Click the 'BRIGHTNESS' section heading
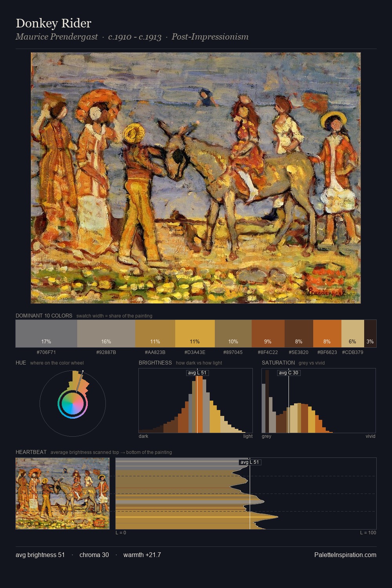The height and width of the screenshot is (588, 392). [155, 363]
